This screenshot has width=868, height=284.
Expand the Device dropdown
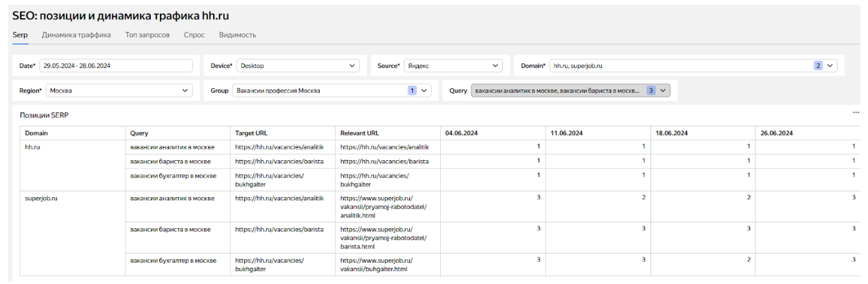(352, 65)
